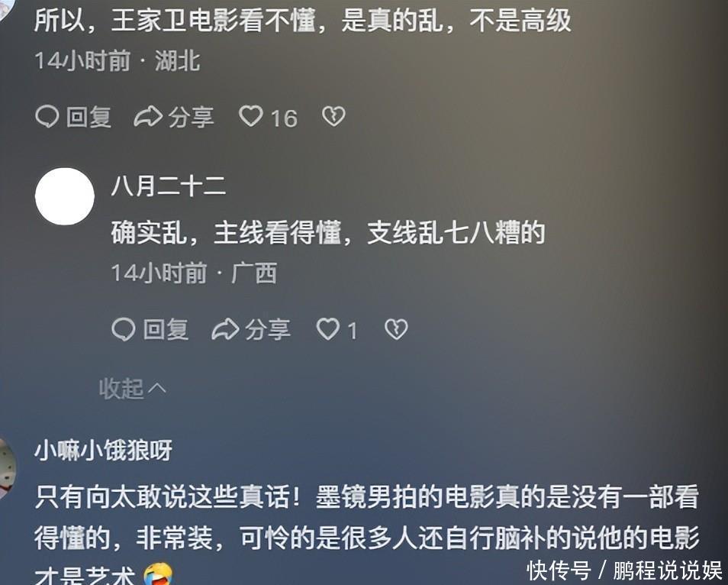Open the 八月二十二 username profile
The width and height of the screenshot is (728, 585).
[x=168, y=186]
